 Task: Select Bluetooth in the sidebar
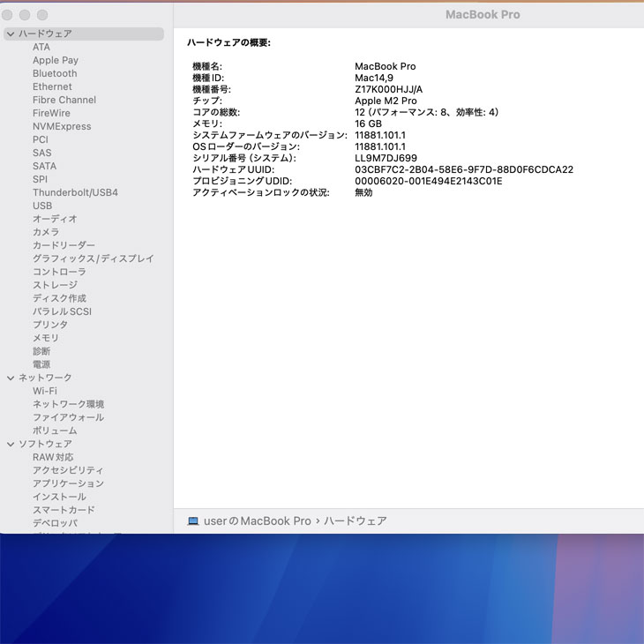(x=55, y=73)
